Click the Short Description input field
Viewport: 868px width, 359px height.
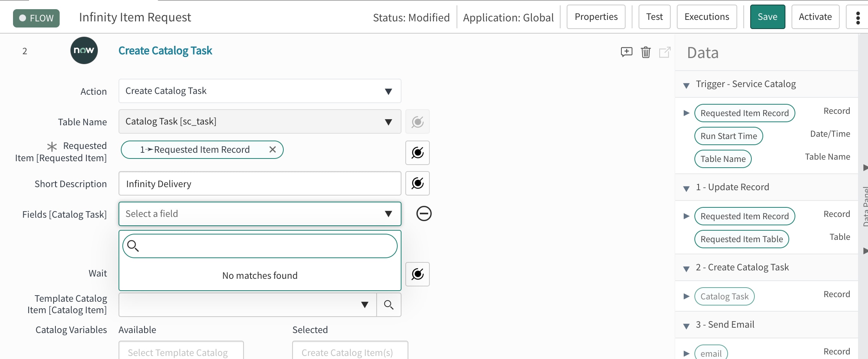[260, 183]
